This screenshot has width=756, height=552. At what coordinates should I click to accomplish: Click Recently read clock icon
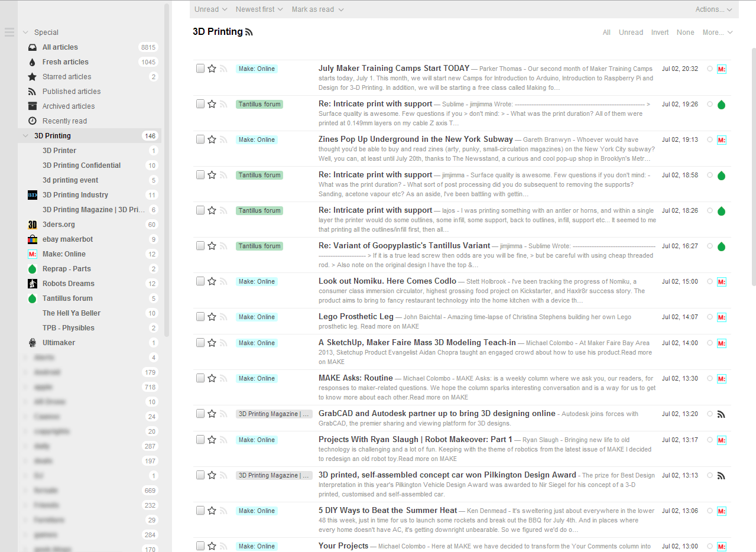(x=33, y=121)
